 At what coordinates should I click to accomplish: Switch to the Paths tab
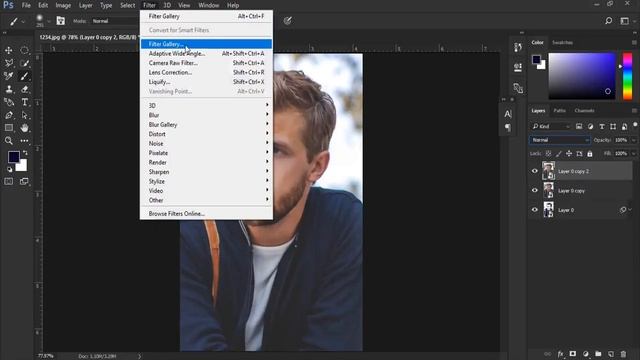pos(559,111)
